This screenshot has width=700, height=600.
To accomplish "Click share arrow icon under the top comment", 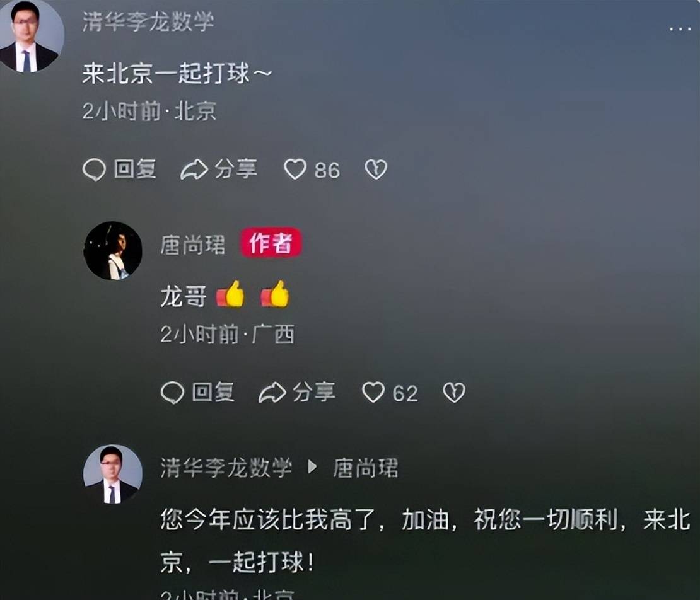I will tap(194, 170).
